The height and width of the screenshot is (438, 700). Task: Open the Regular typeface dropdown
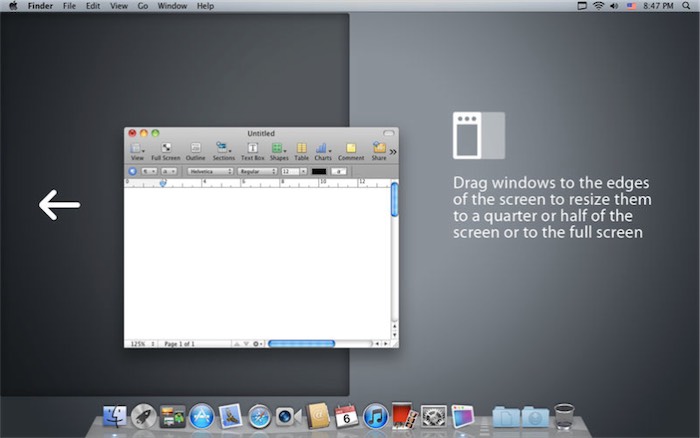click(x=257, y=171)
